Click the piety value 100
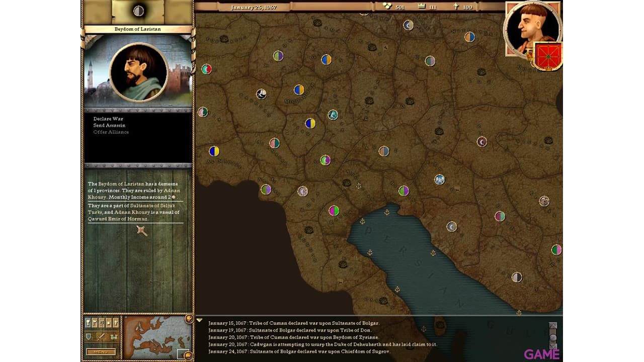 (468, 7)
